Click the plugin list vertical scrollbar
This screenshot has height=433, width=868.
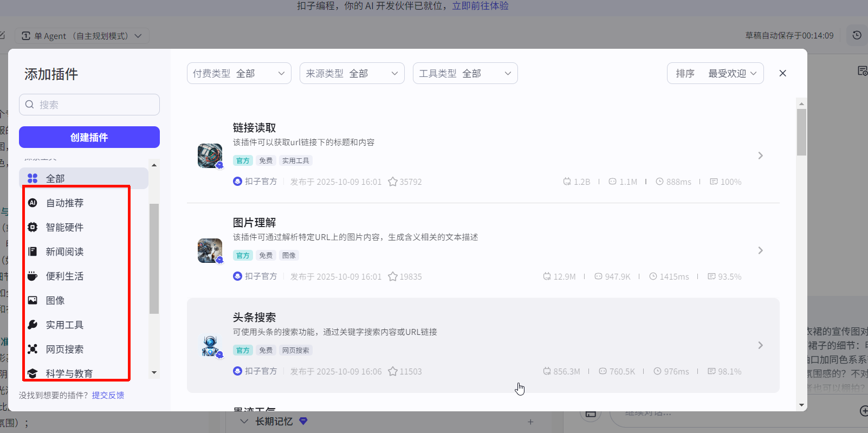coord(801,132)
